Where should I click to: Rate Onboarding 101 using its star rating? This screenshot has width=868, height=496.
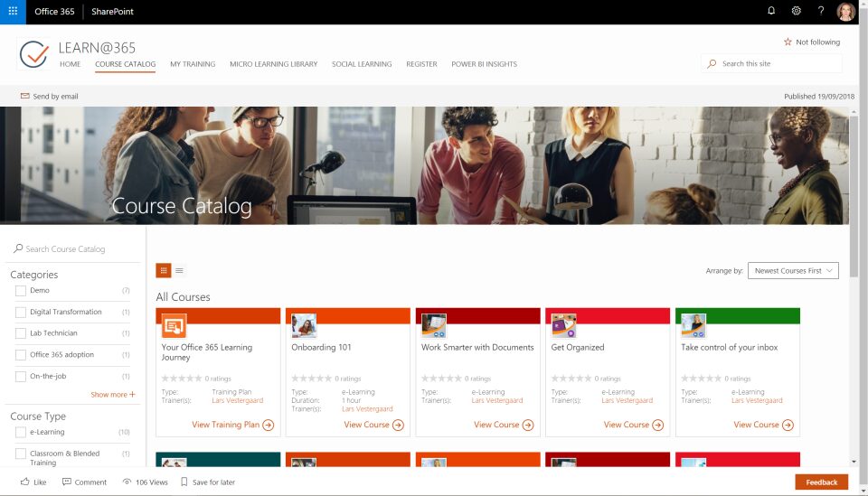click(x=311, y=379)
